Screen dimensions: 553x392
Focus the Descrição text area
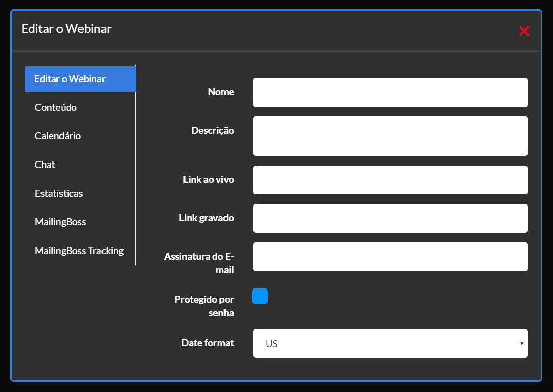(x=390, y=135)
